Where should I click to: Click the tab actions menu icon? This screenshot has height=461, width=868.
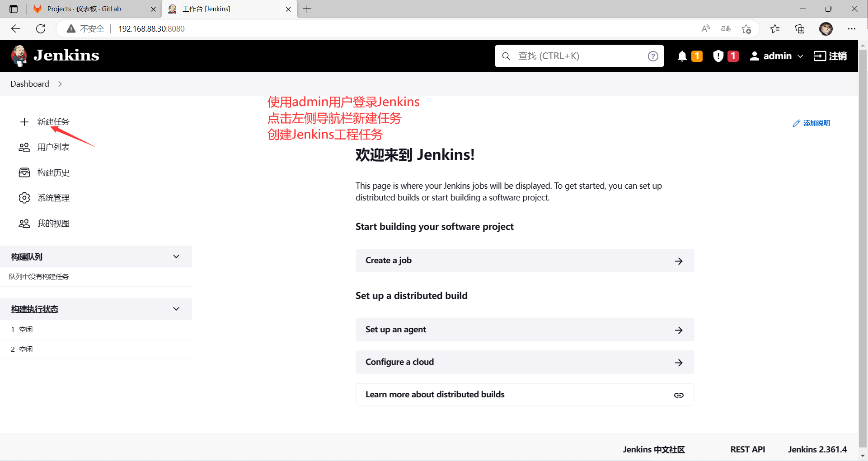point(14,9)
